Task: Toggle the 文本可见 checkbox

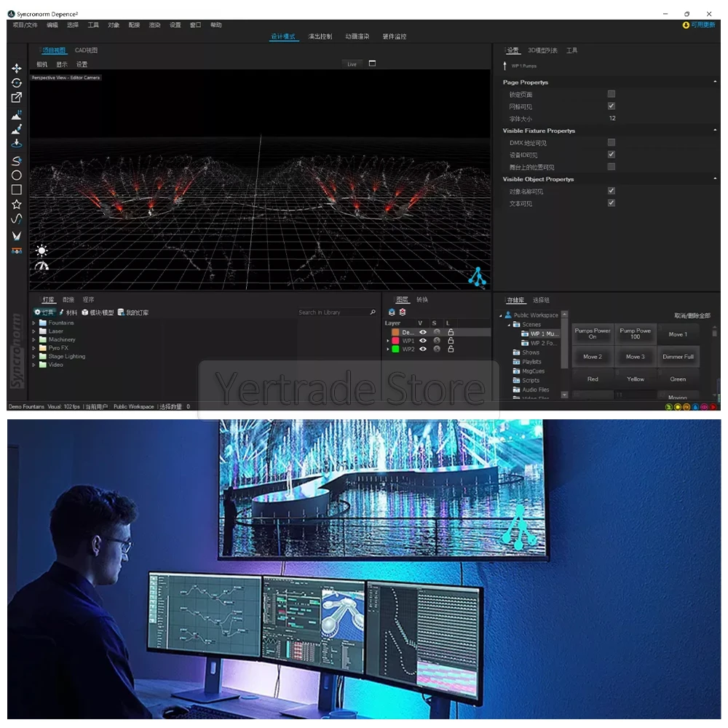Action: (612, 203)
